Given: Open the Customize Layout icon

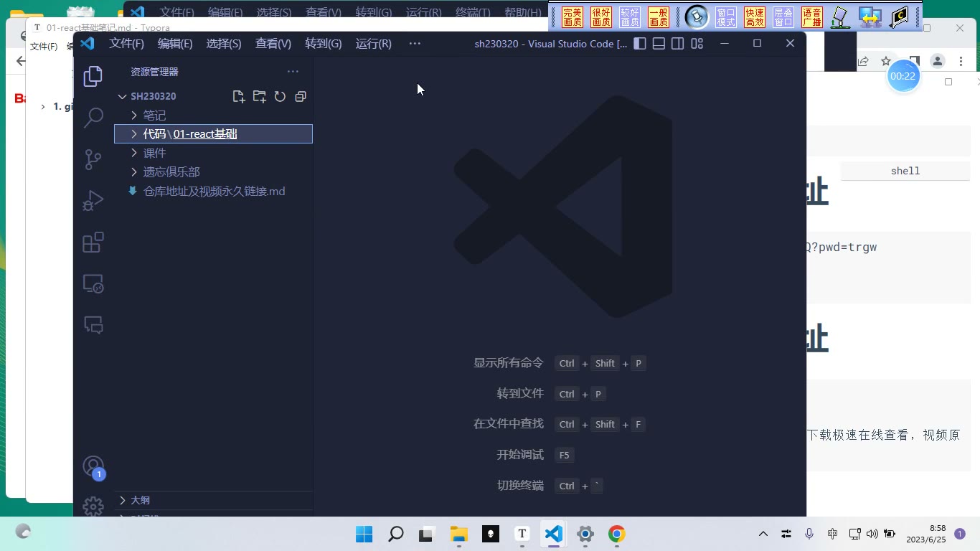Looking at the screenshot, I should point(697,44).
